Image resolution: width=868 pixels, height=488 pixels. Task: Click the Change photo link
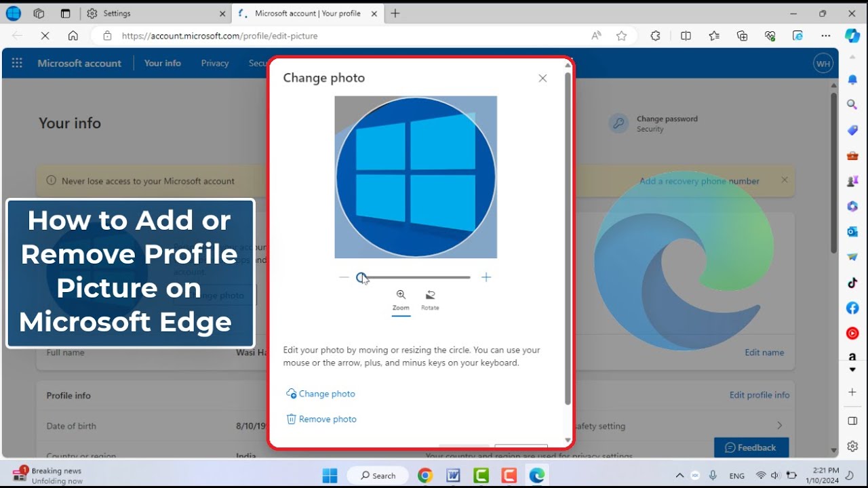tap(321, 394)
